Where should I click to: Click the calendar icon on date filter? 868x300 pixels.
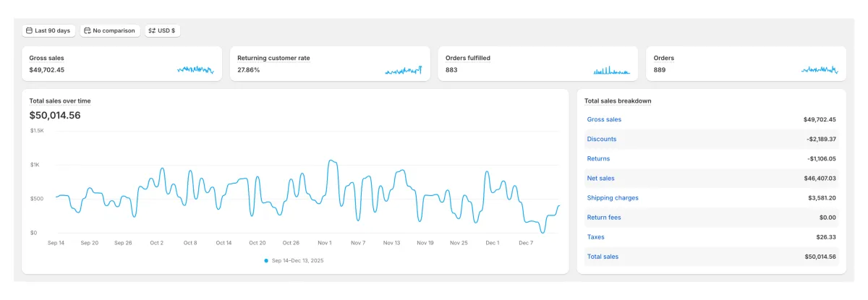tap(29, 31)
